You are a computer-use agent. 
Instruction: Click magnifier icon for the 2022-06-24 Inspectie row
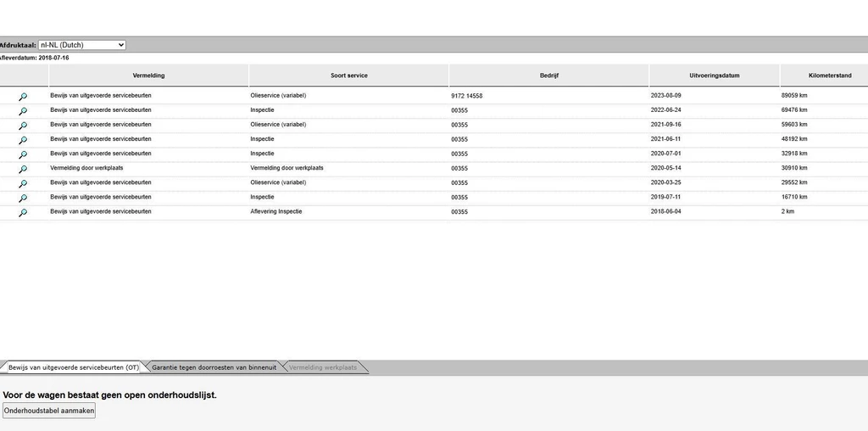pos(23,111)
